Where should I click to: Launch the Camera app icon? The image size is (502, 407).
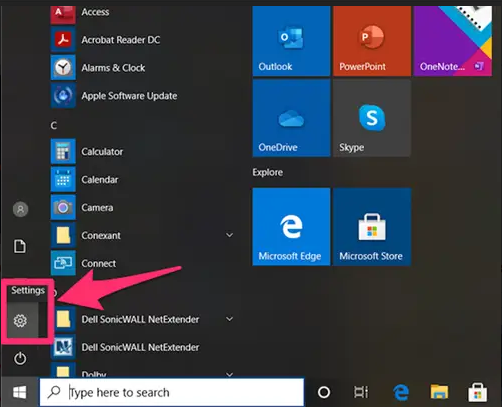63,208
